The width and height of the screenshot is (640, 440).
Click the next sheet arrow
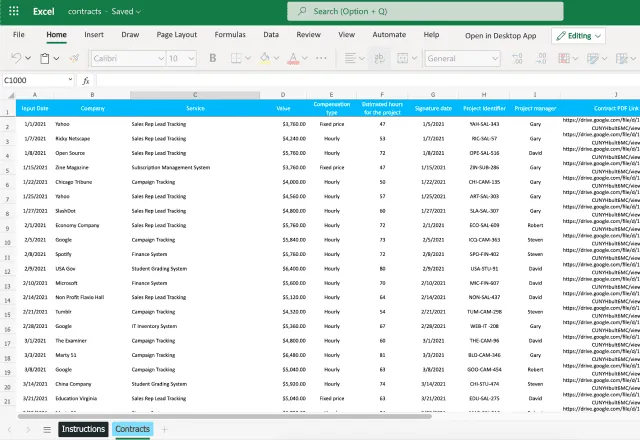[x=28, y=429]
